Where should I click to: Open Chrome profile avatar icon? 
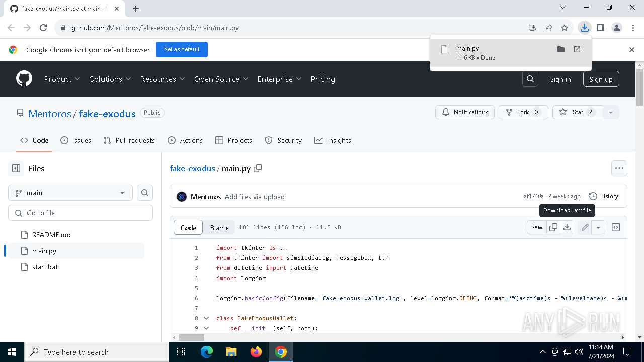pos(617,28)
